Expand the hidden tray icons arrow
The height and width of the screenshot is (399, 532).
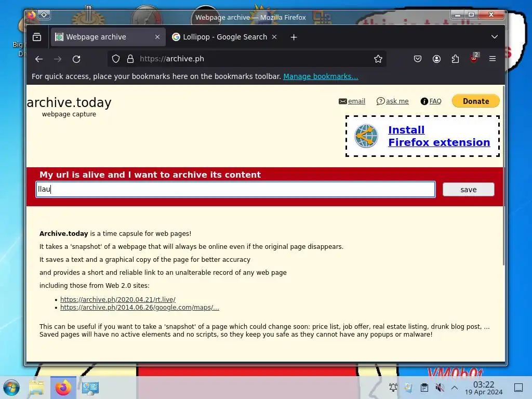(455, 388)
